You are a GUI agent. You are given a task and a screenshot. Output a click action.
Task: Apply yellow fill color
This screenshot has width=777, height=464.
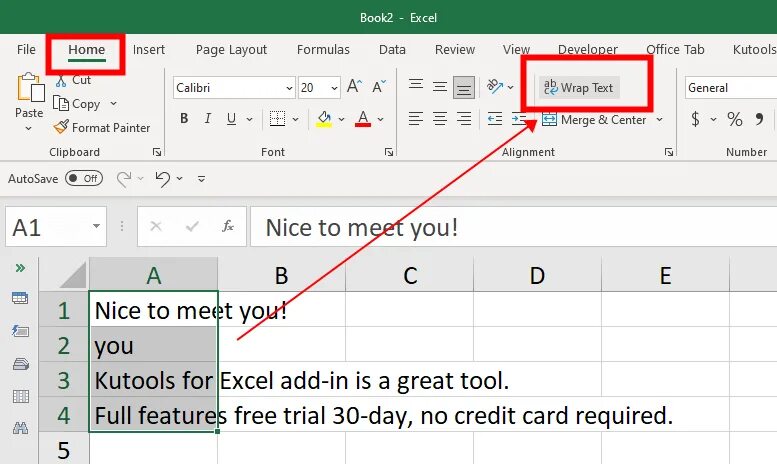click(x=324, y=119)
